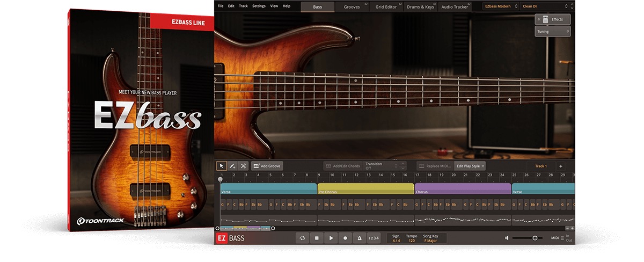Select the arrow pointer tool

pos(221,166)
